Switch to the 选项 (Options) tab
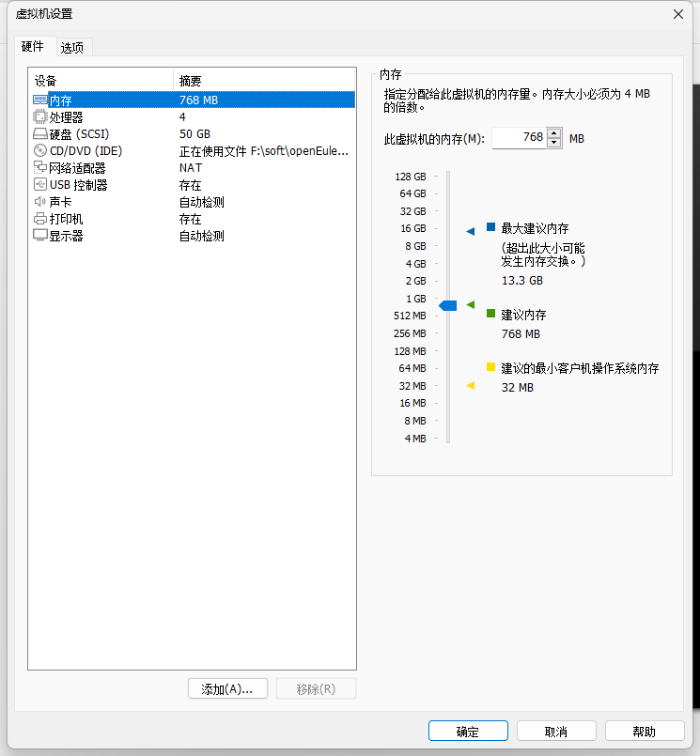This screenshot has width=700, height=756. click(x=72, y=47)
